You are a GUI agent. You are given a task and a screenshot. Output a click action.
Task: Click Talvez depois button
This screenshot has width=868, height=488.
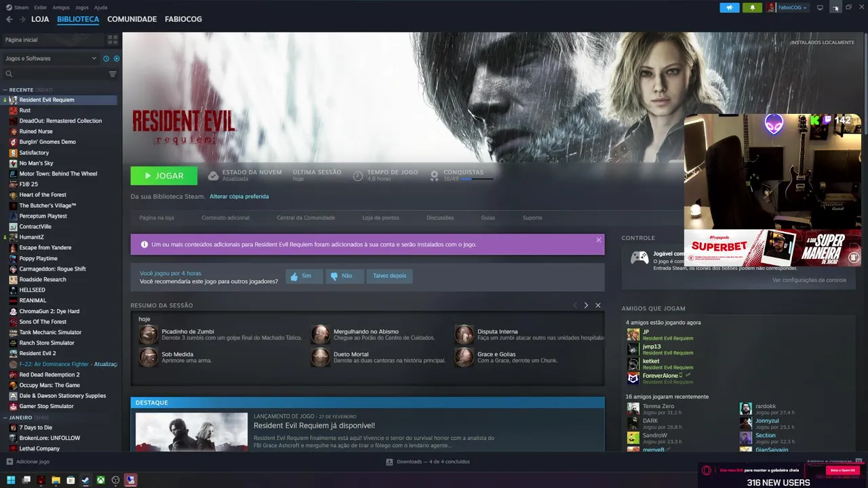(389, 276)
